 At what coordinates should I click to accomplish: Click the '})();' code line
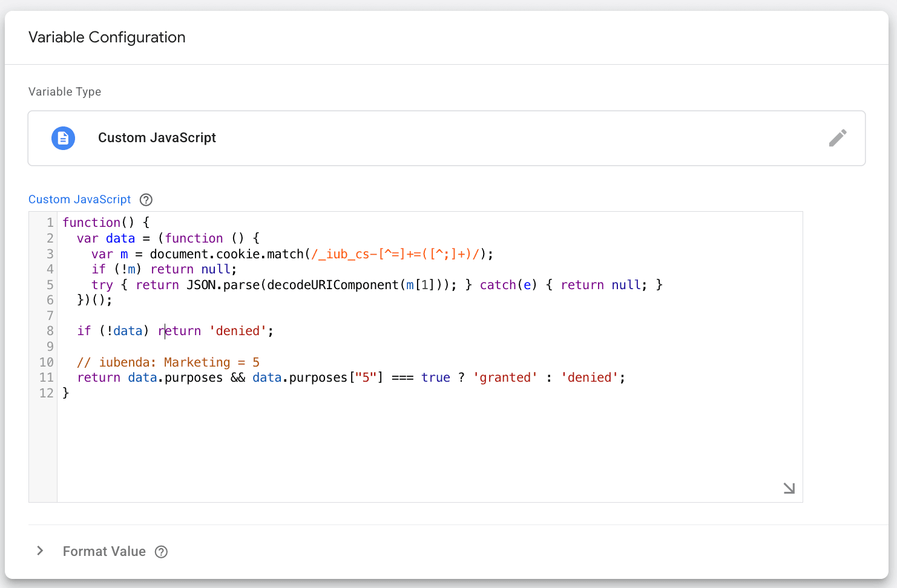point(94,300)
